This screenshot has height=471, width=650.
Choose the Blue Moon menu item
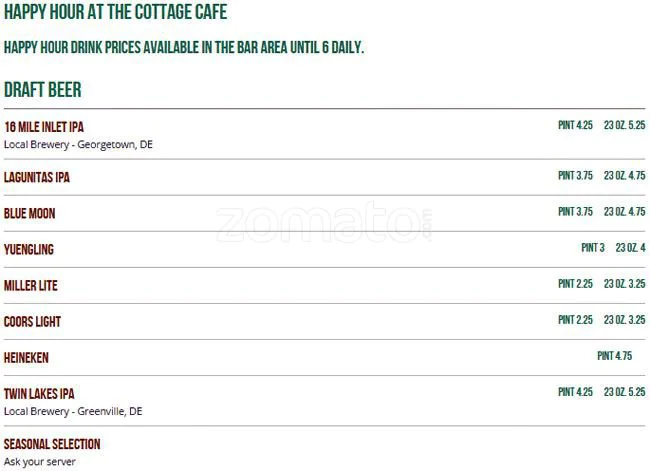[x=30, y=214]
